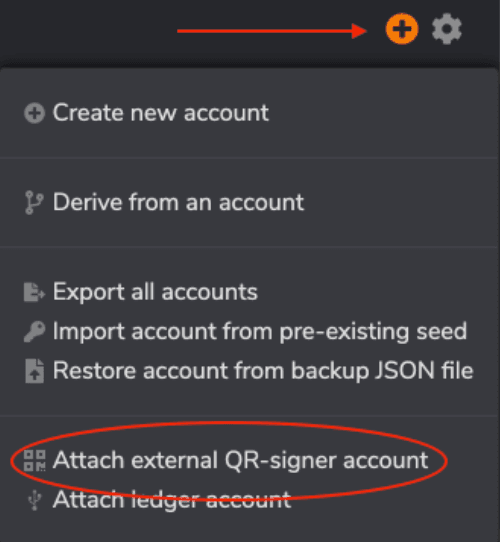The width and height of the screenshot is (500, 542).
Task: Open the orange plus add-account menu
Action: [402, 29]
